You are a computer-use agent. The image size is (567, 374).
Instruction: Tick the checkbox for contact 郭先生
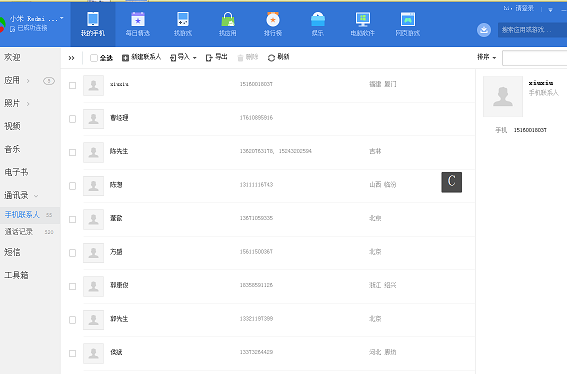coord(72,320)
